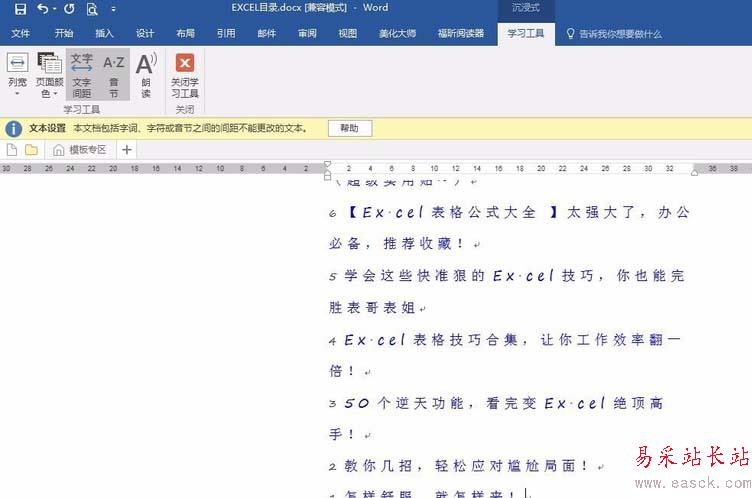Customize the Quick Access Toolbar dropdown
752x498 pixels.
(114, 9)
